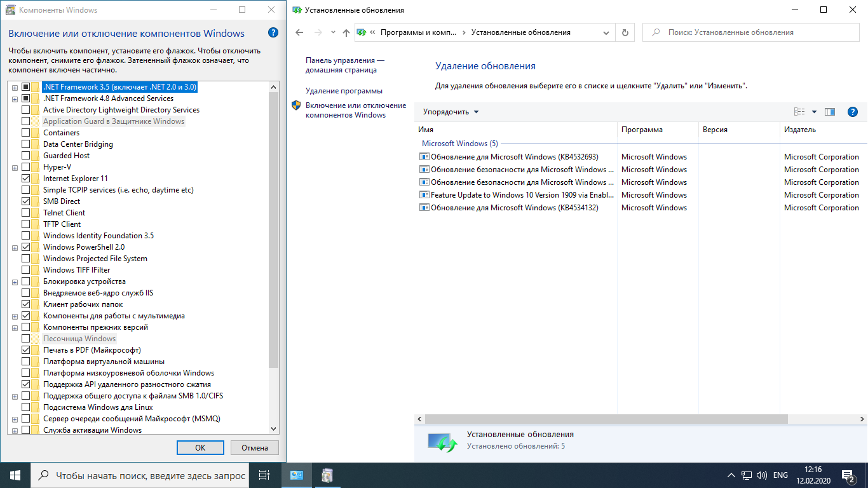Collapse the Microsoft Windows (5) group header
This screenshot has width=868, height=488.
tap(460, 144)
